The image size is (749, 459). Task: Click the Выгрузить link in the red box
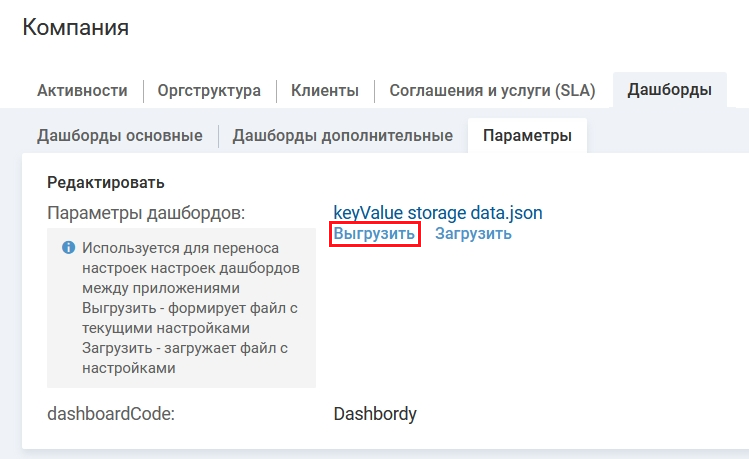point(374,234)
